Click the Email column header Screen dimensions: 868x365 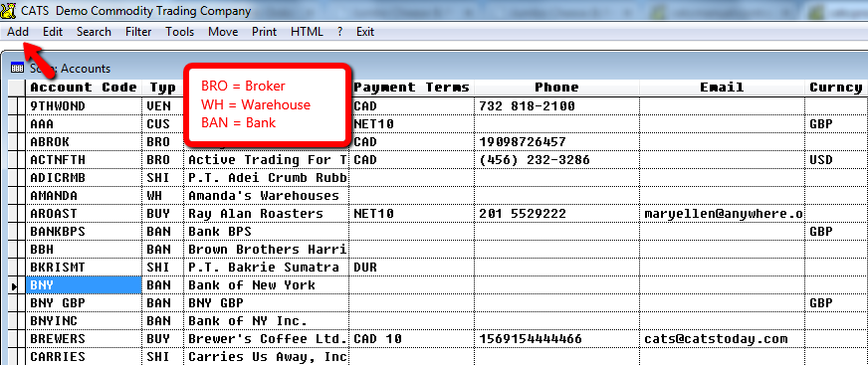[x=722, y=88]
